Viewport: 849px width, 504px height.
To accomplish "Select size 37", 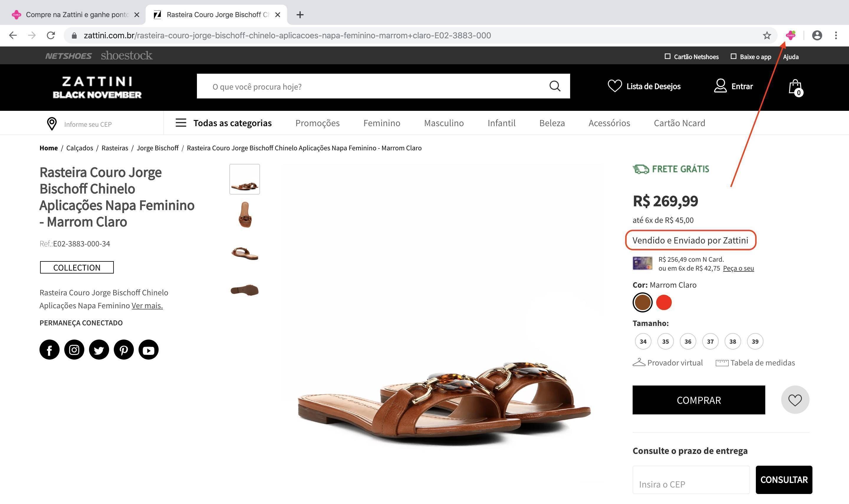I will [710, 341].
